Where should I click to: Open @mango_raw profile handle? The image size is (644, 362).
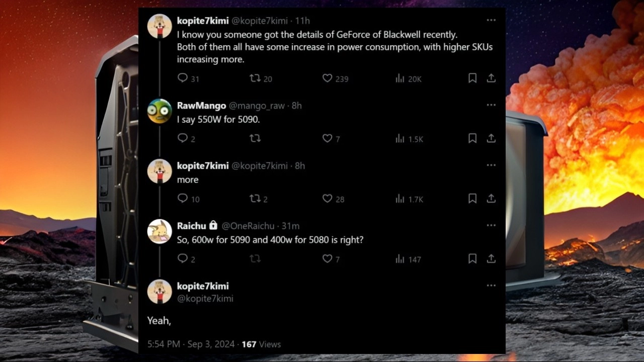(x=257, y=106)
